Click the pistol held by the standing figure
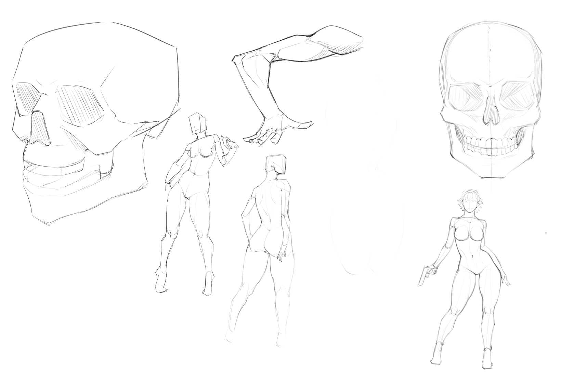Image resolution: width=586 pixels, height=392 pixels. pyautogui.click(x=424, y=274)
